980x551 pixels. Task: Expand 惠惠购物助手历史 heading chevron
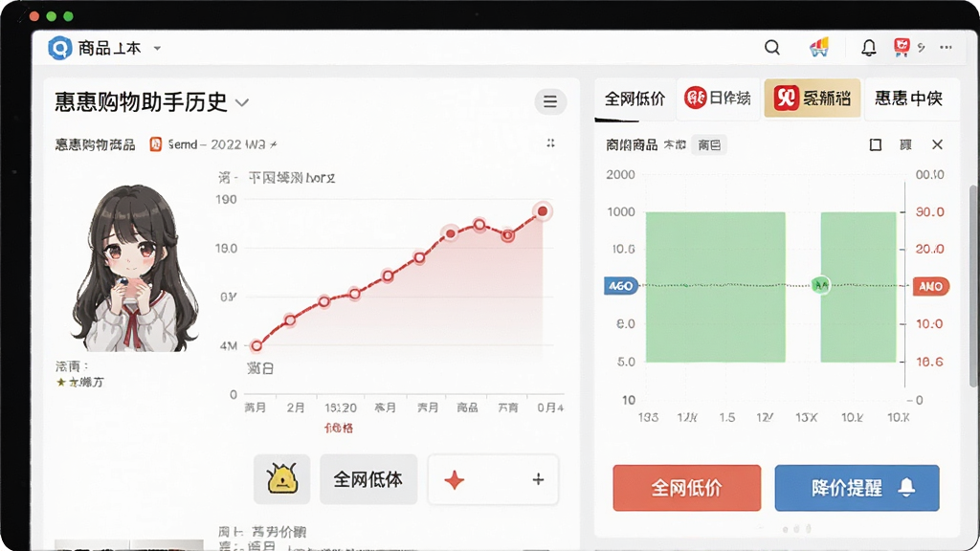click(x=242, y=102)
